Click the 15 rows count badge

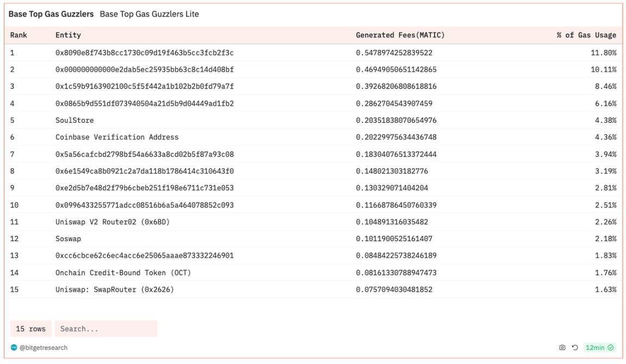tap(31, 329)
